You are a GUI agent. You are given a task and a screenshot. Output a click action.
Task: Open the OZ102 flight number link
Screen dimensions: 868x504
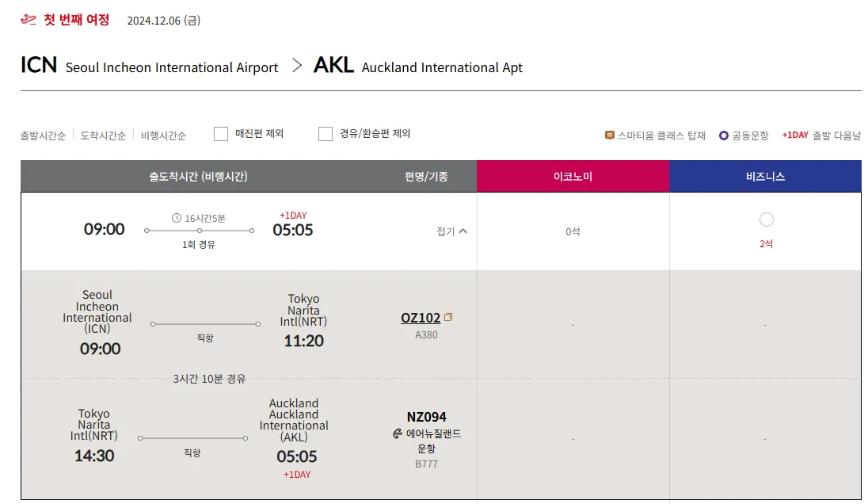tap(421, 318)
